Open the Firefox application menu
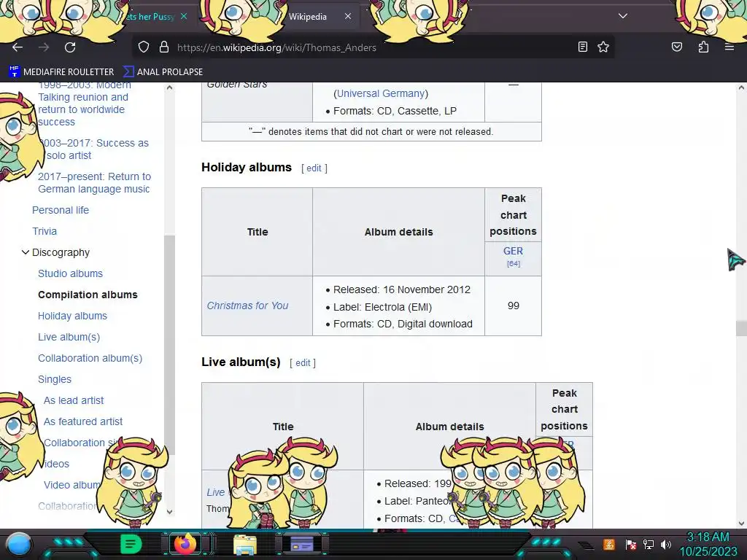The image size is (747, 560). 729,47
